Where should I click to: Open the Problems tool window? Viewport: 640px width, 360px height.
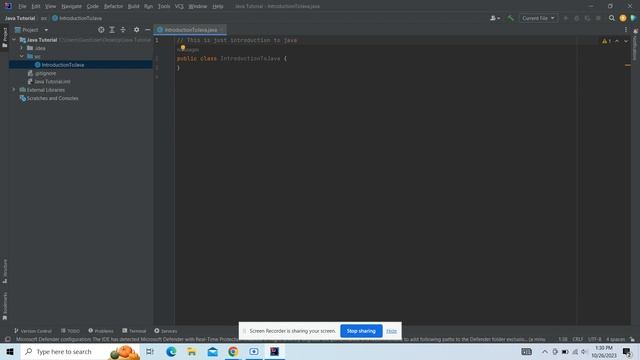pyautogui.click(x=101, y=331)
